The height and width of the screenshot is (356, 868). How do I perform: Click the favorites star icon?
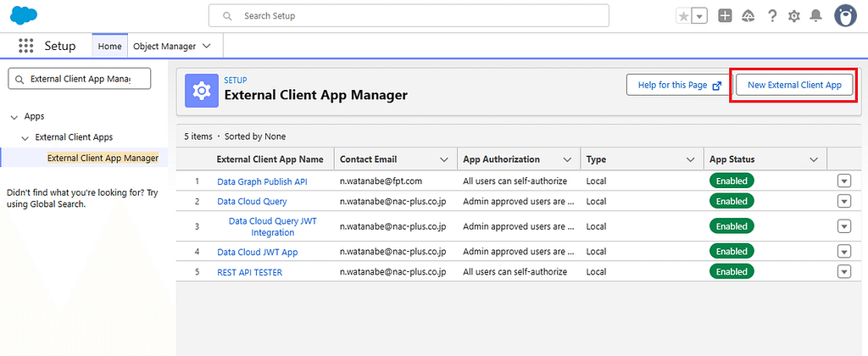[x=684, y=16]
